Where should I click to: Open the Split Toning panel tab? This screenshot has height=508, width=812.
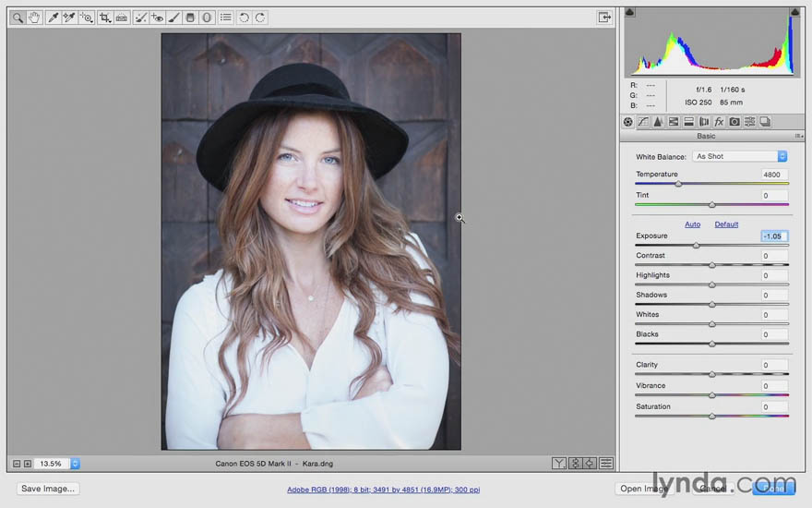(x=688, y=122)
